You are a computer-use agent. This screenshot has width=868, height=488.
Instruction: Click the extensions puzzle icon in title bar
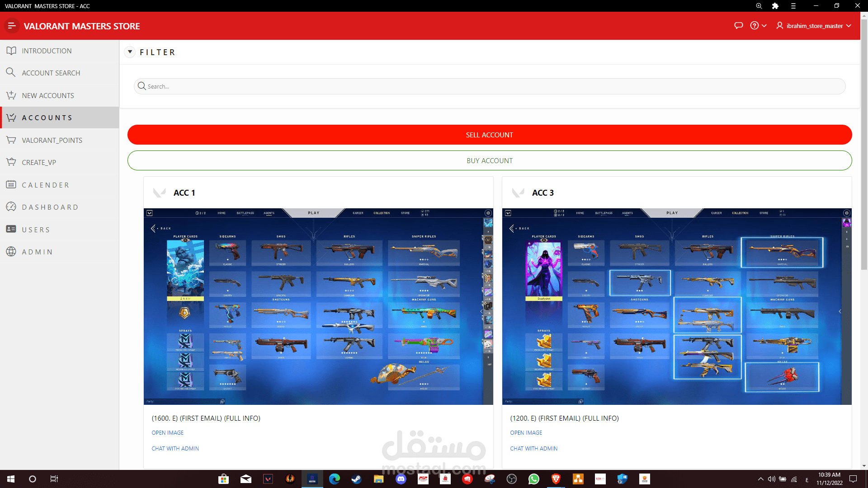(x=775, y=6)
